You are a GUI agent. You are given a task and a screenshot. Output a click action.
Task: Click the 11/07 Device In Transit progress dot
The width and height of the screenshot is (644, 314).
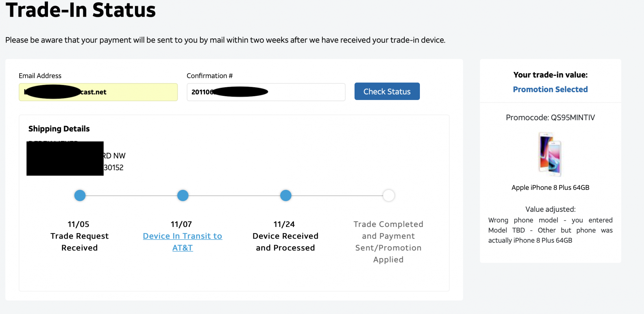[183, 195]
